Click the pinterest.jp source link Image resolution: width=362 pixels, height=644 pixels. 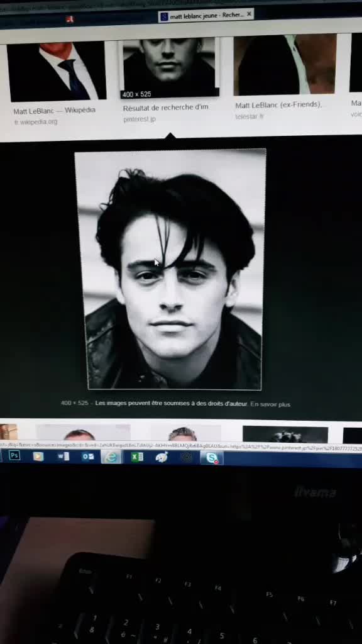(140, 119)
